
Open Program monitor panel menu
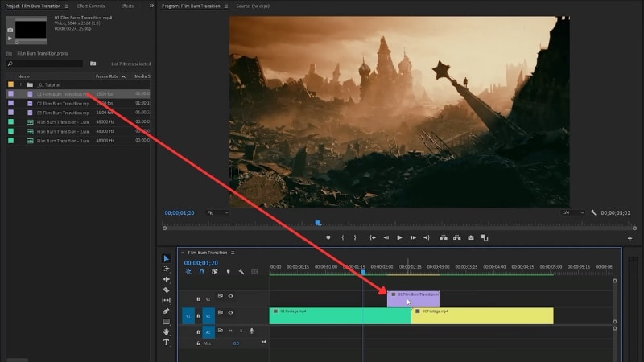[x=226, y=6]
